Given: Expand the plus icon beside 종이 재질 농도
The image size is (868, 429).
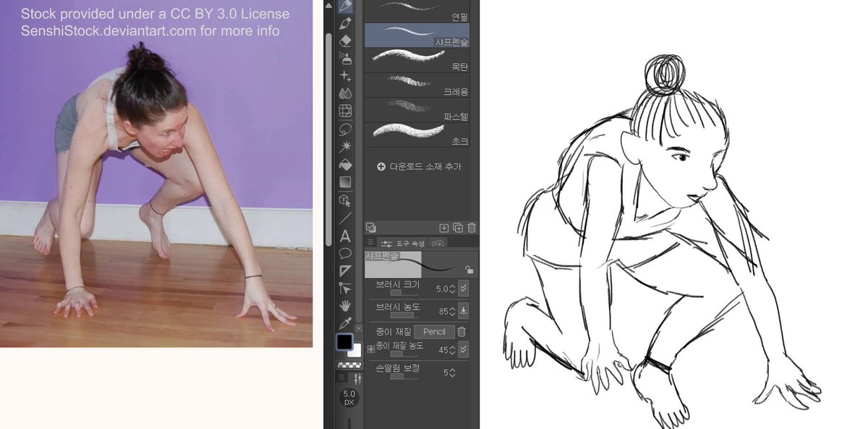Looking at the screenshot, I should click(x=371, y=349).
